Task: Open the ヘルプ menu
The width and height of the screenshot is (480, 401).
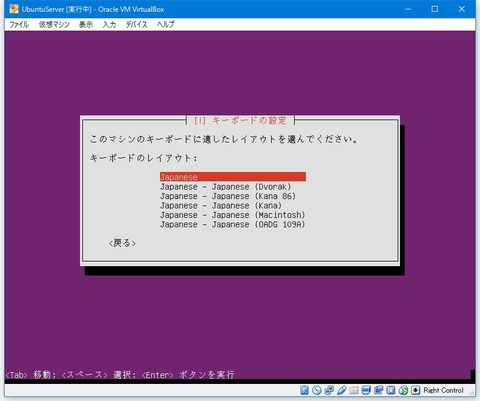Action: coord(166,24)
